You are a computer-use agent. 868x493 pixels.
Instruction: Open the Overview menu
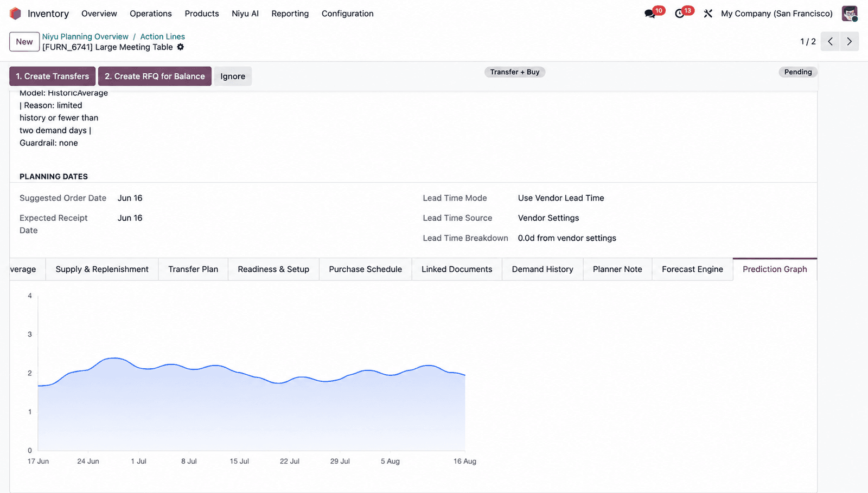tap(99, 14)
